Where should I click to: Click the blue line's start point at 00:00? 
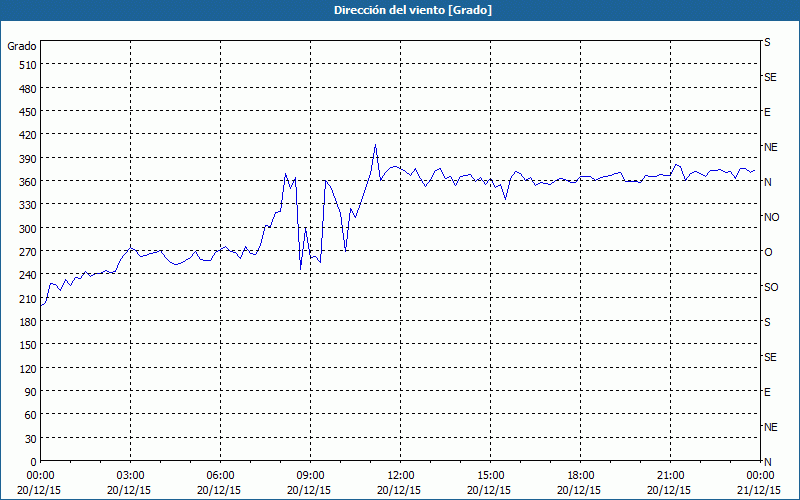[x=41, y=306]
